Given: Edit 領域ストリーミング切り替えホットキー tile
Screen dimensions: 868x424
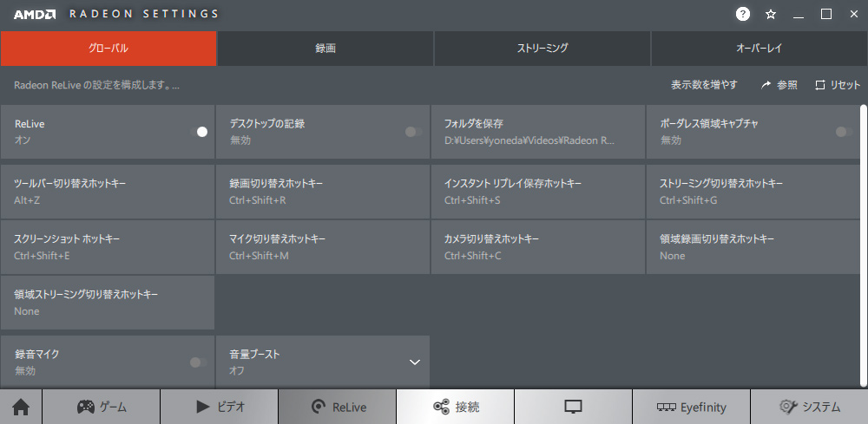Looking at the screenshot, I should pyautogui.click(x=108, y=303).
